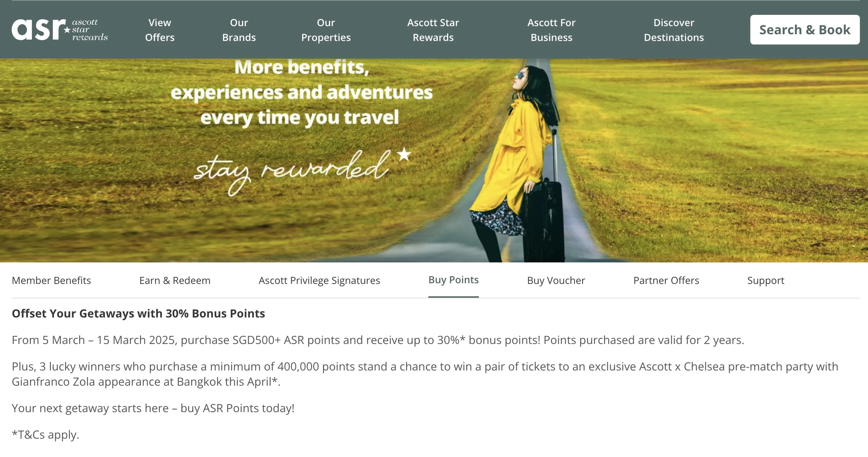Click the "Offset Your Getaways" heading

tap(138, 314)
